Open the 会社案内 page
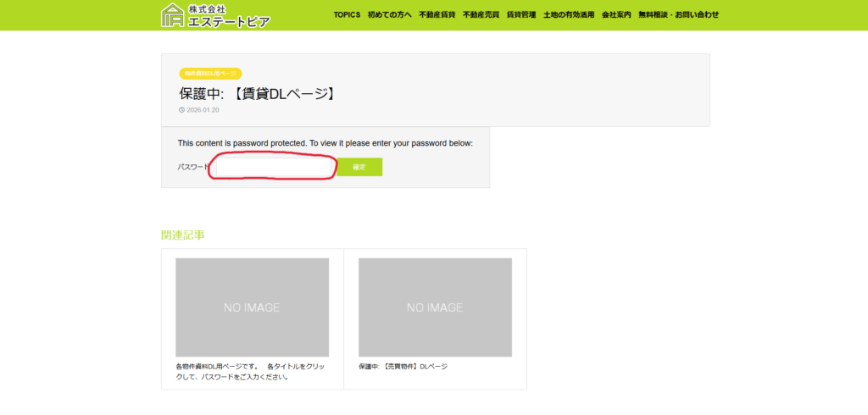 tap(616, 14)
